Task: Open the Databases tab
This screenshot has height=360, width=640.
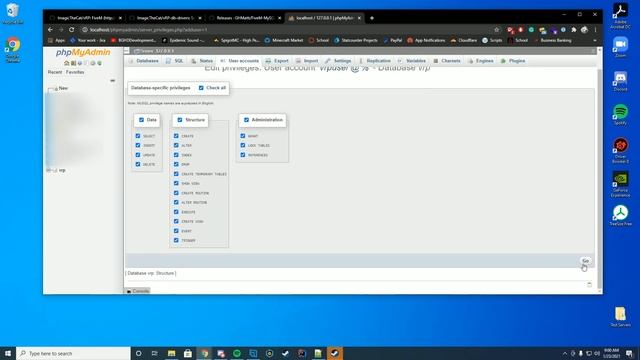Action: [x=143, y=61]
